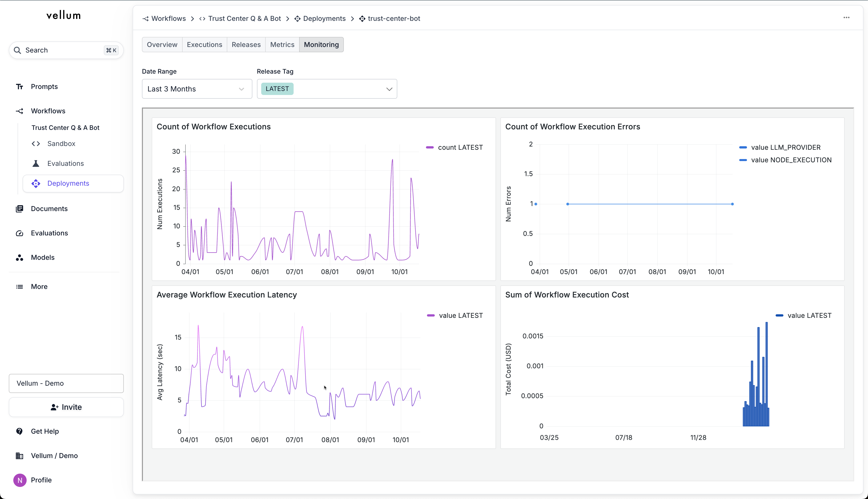
Task: Open the Vellum - Demo workspace selector
Action: (x=66, y=383)
